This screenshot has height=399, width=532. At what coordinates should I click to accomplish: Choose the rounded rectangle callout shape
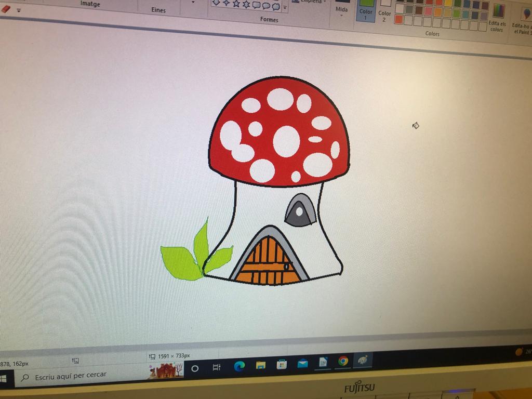pyautogui.click(x=256, y=5)
